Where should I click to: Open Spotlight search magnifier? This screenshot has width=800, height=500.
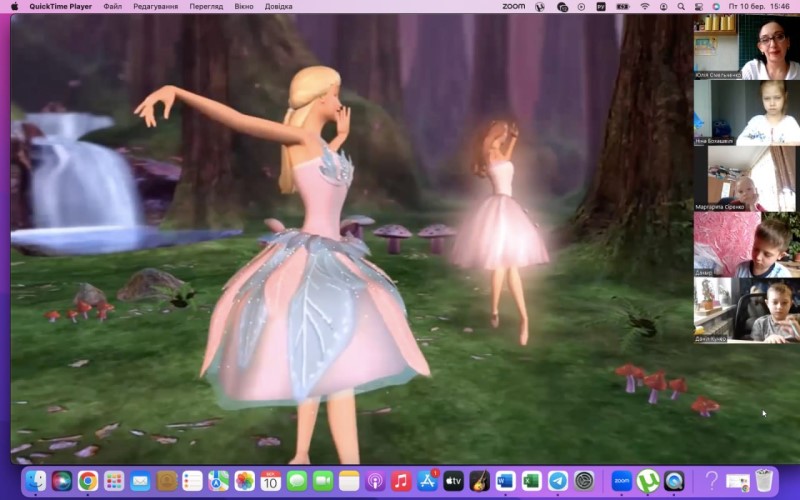click(681, 7)
